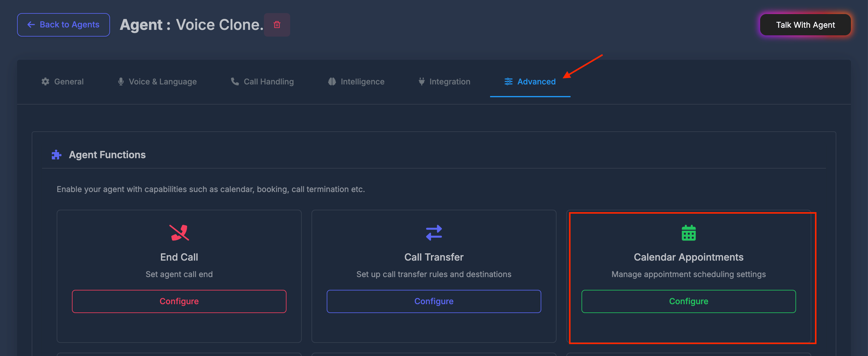Click the microphone icon on Voice & Language
The width and height of the screenshot is (868, 356).
coord(121,82)
